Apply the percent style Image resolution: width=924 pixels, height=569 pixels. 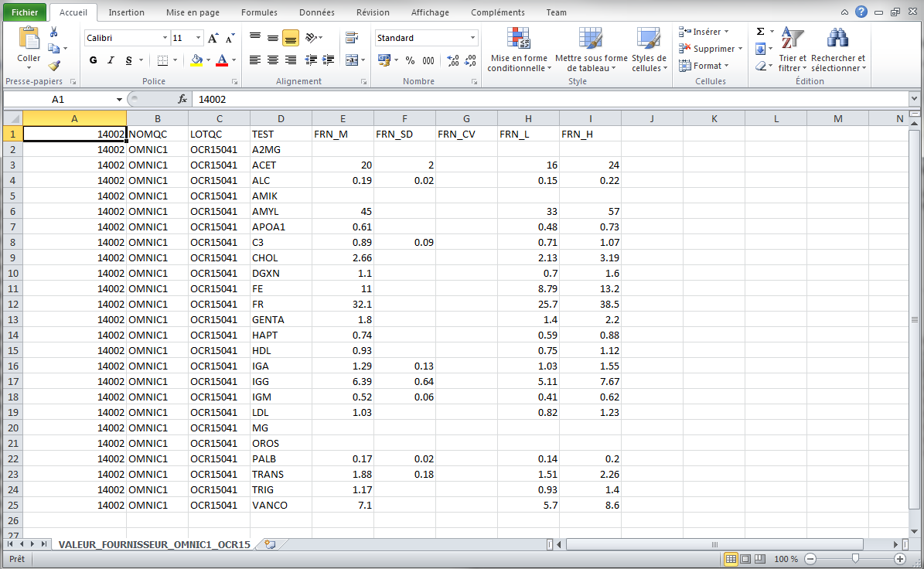click(x=410, y=60)
